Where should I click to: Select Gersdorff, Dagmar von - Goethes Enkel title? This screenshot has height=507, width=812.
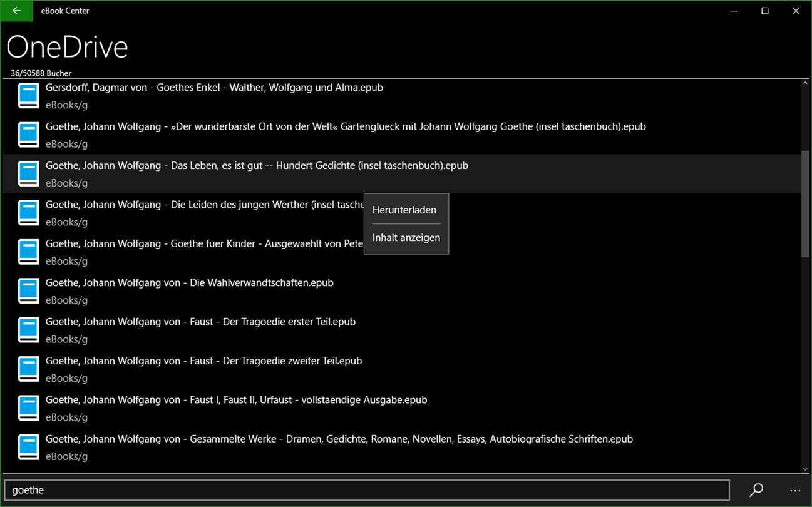point(214,88)
